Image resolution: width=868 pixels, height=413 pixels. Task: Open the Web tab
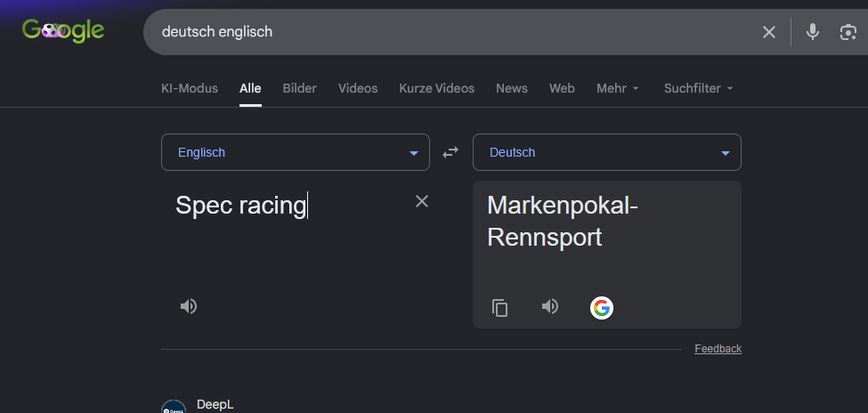point(562,89)
